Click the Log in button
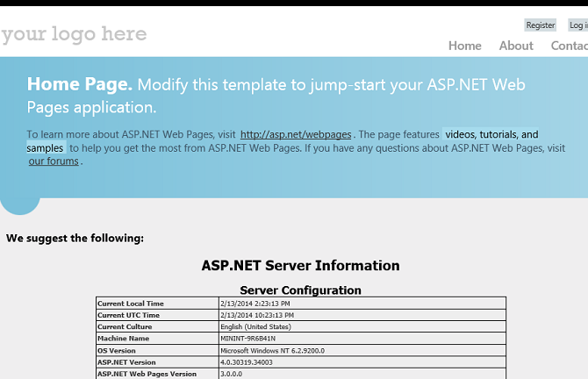The width and height of the screenshot is (588, 379). tap(578, 25)
